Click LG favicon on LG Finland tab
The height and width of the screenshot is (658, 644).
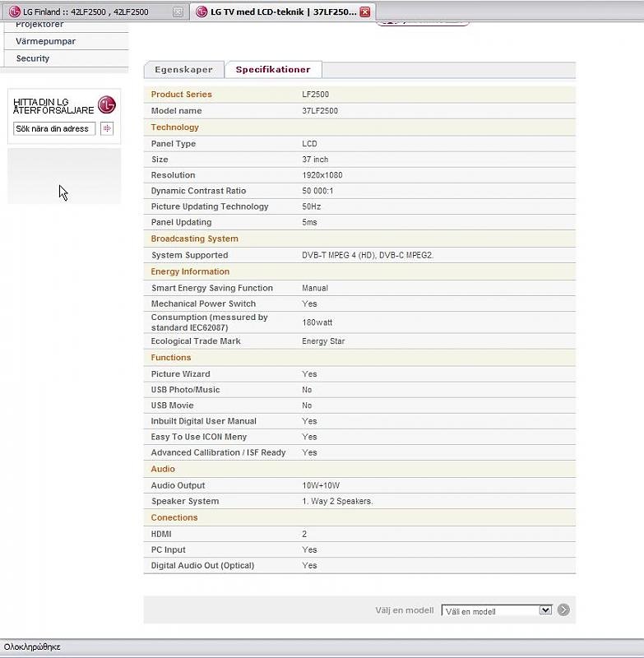coord(14,12)
